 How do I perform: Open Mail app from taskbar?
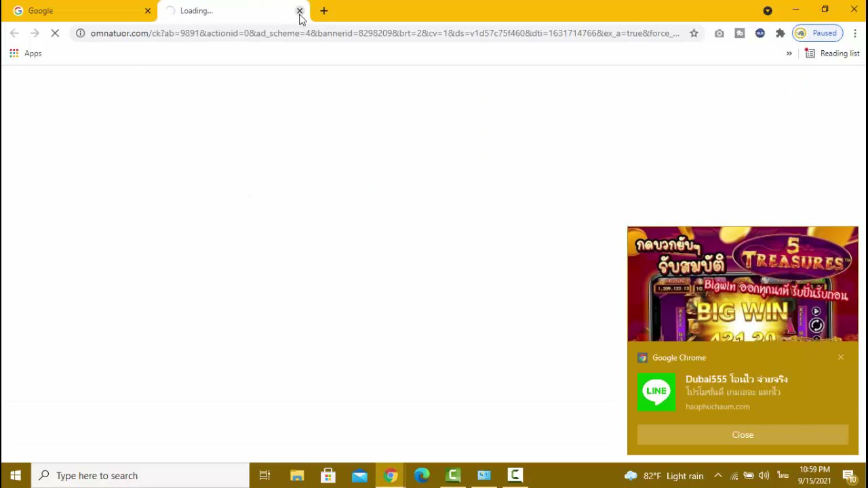pyautogui.click(x=359, y=476)
